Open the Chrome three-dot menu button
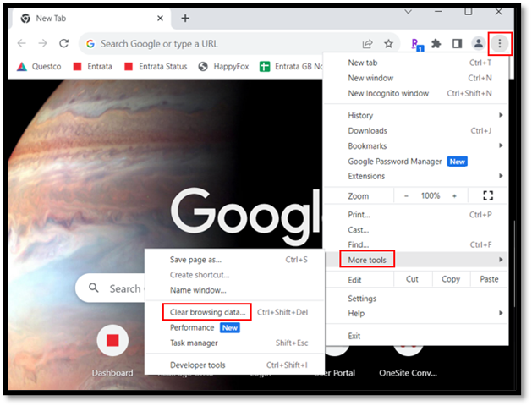This screenshot has width=532, height=406. [499, 43]
